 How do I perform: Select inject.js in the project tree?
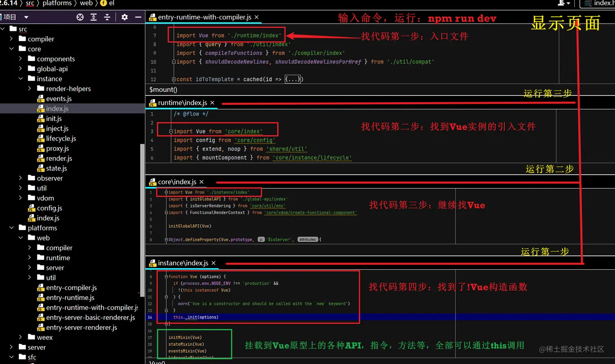coord(53,128)
